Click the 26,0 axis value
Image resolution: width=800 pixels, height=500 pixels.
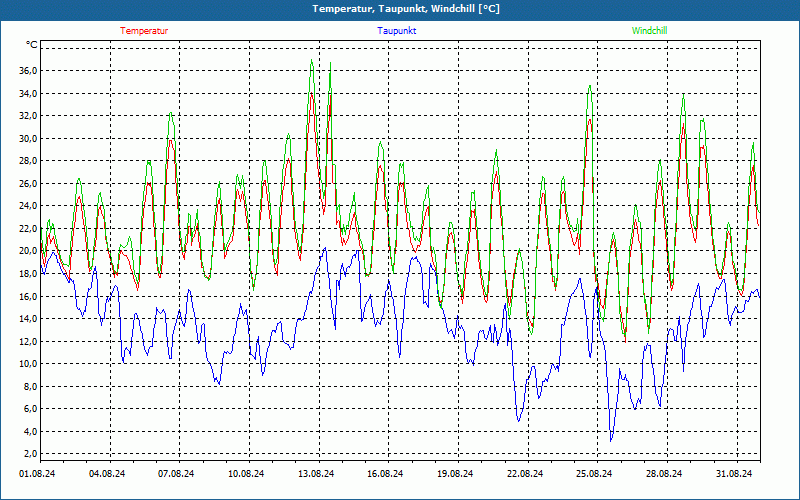coord(28,183)
